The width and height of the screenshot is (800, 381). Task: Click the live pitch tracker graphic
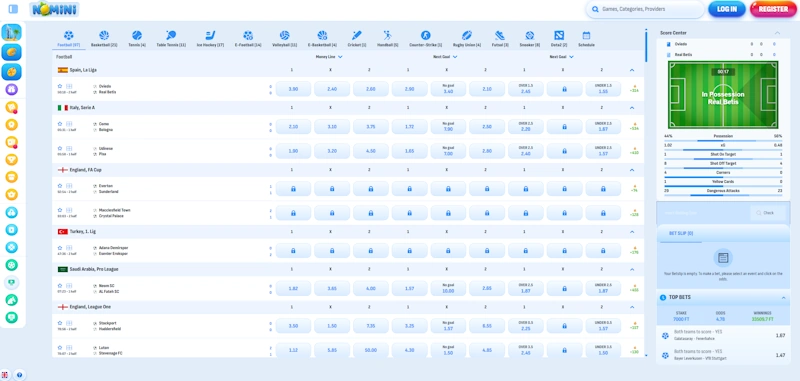723,95
